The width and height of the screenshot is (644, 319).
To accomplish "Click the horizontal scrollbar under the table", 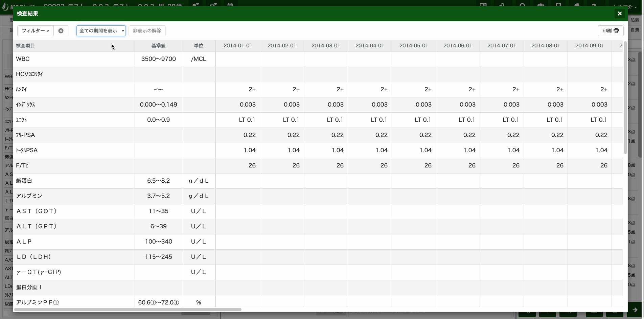I will pos(128,309).
